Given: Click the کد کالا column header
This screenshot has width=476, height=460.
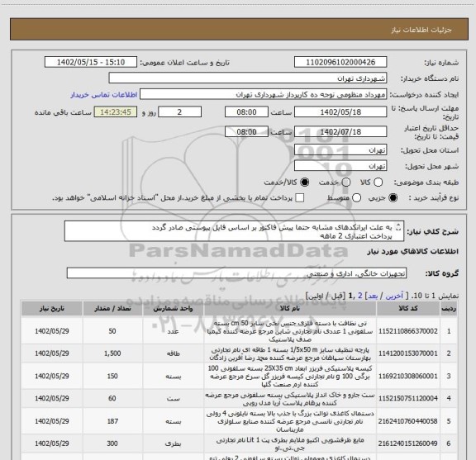Looking at the screenshot, I should click(x=408, y=309).
